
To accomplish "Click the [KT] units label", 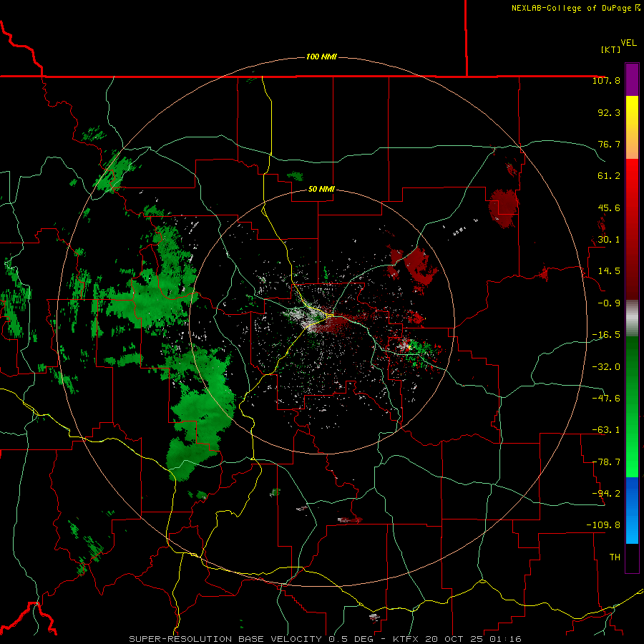I will tap(610, 49).
